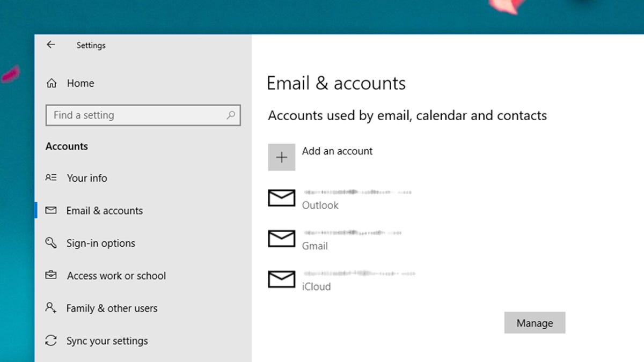Open Home from the house icon
This screenshot has width=644, height=362.
click(52, 83)
